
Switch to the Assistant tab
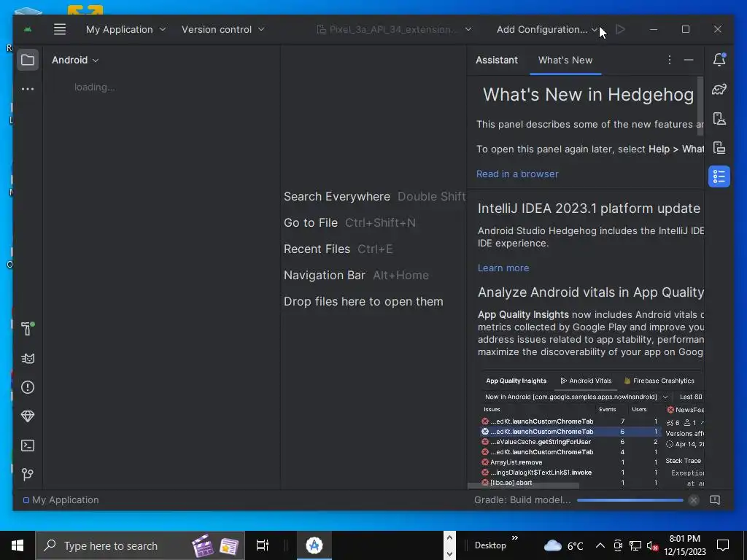(496, 60)
